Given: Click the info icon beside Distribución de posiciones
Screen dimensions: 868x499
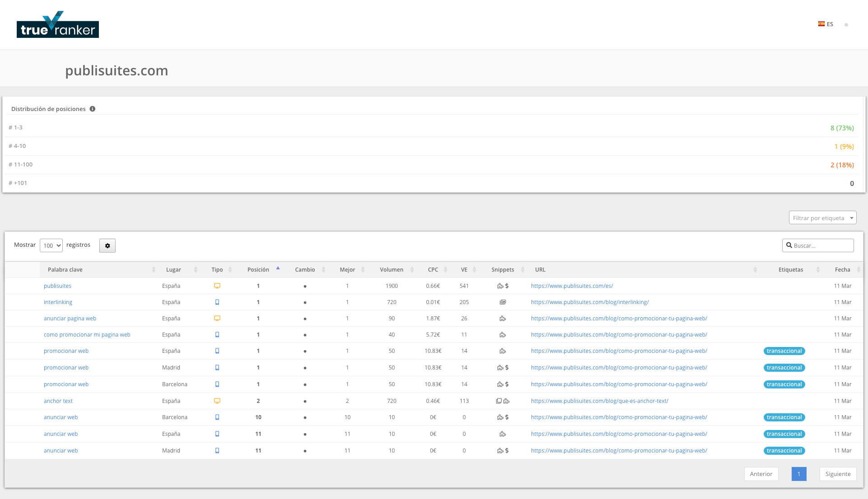Looking at the screenshot, I should [93, 109].
